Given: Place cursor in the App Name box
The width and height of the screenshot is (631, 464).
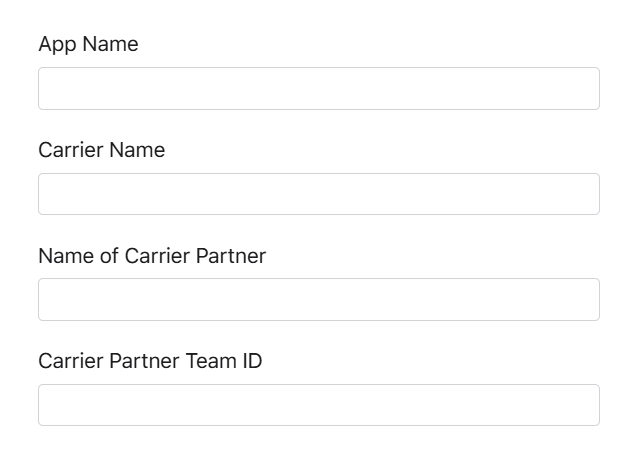Looking at the screenshot, I should [318, 88].
